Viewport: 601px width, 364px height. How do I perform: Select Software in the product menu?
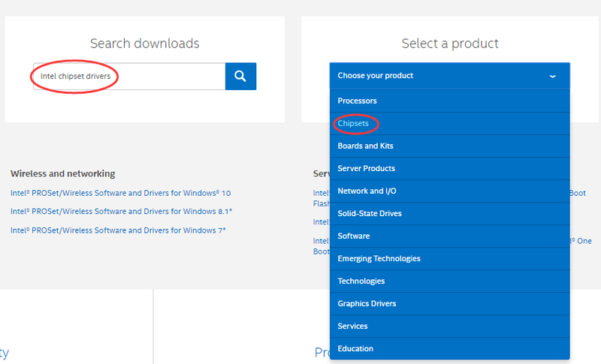(449, 236)
